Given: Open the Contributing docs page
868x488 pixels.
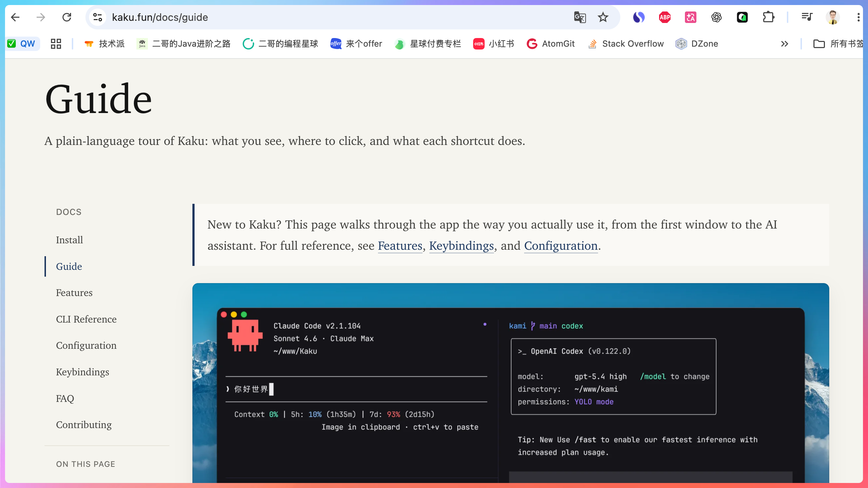Looking at the screenshot, I should coord(84,425).
